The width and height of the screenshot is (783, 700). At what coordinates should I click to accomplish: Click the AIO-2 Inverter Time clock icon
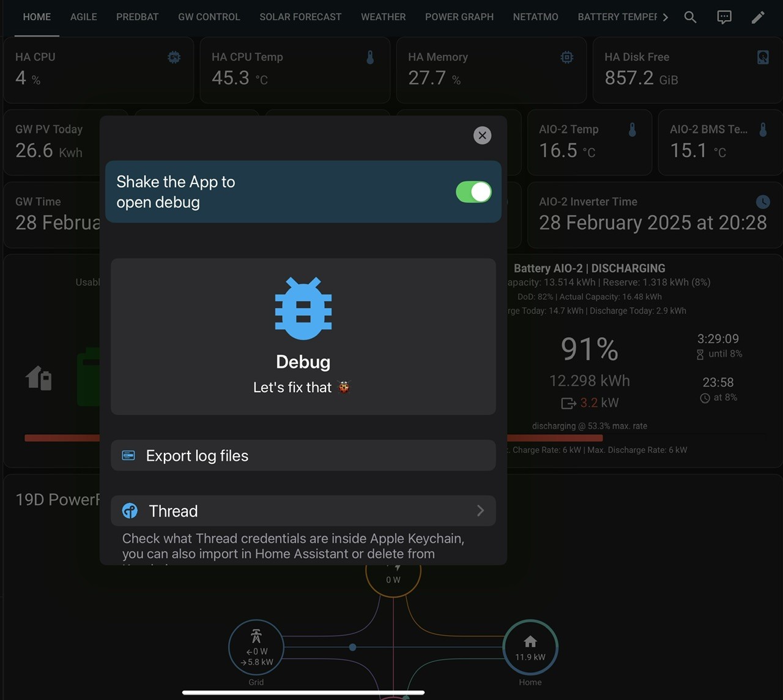(763, 202)
